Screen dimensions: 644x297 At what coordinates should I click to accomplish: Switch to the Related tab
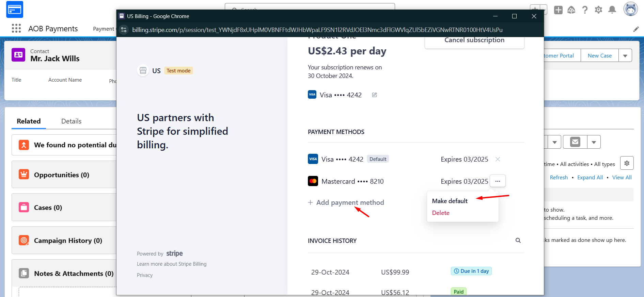(29, 121)
